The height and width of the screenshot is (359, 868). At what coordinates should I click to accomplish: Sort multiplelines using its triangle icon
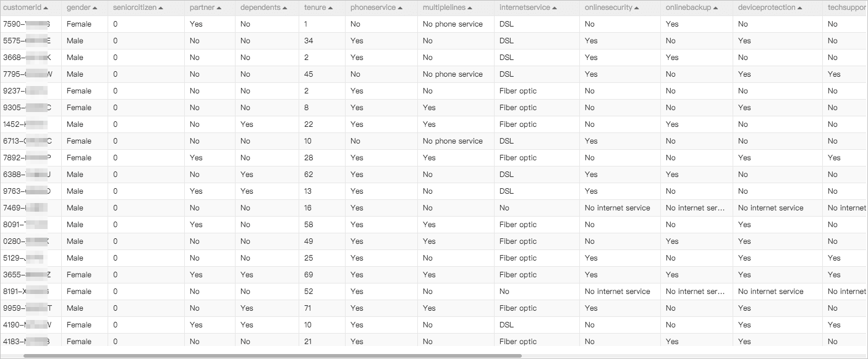coord(470,8)
